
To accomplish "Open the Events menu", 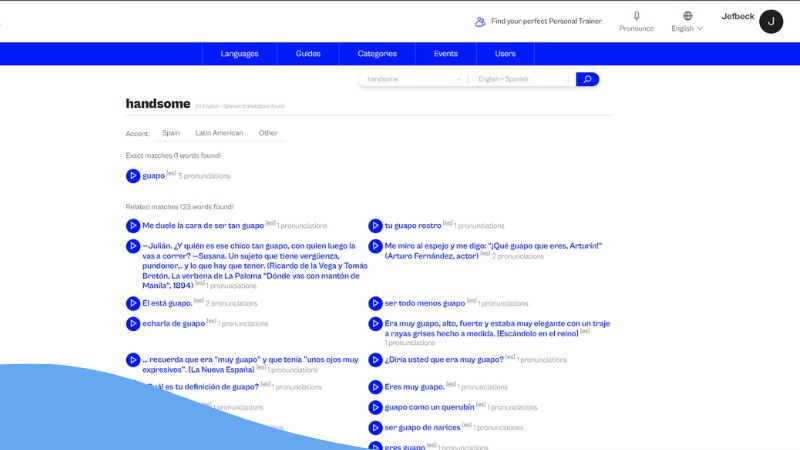I will coord(445,54).
